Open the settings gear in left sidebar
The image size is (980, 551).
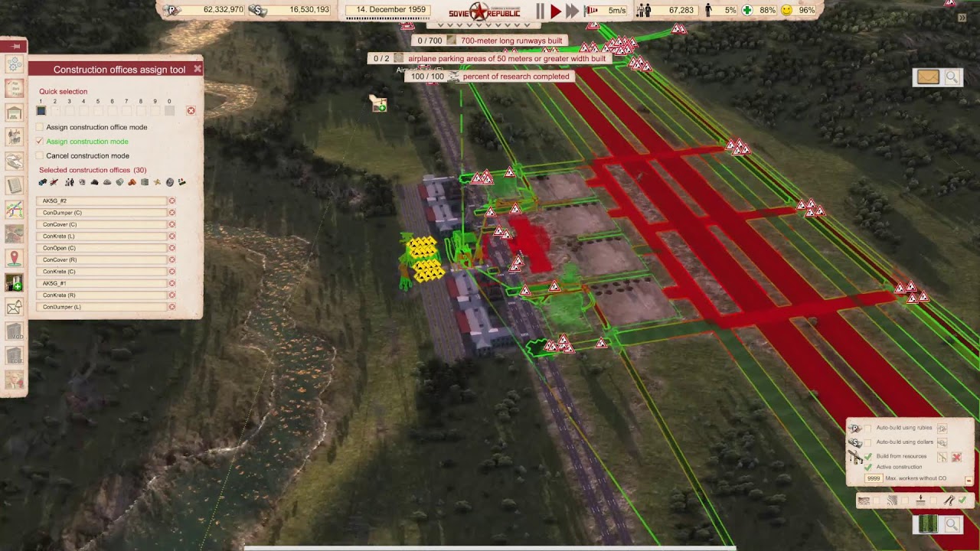(14, 64)
